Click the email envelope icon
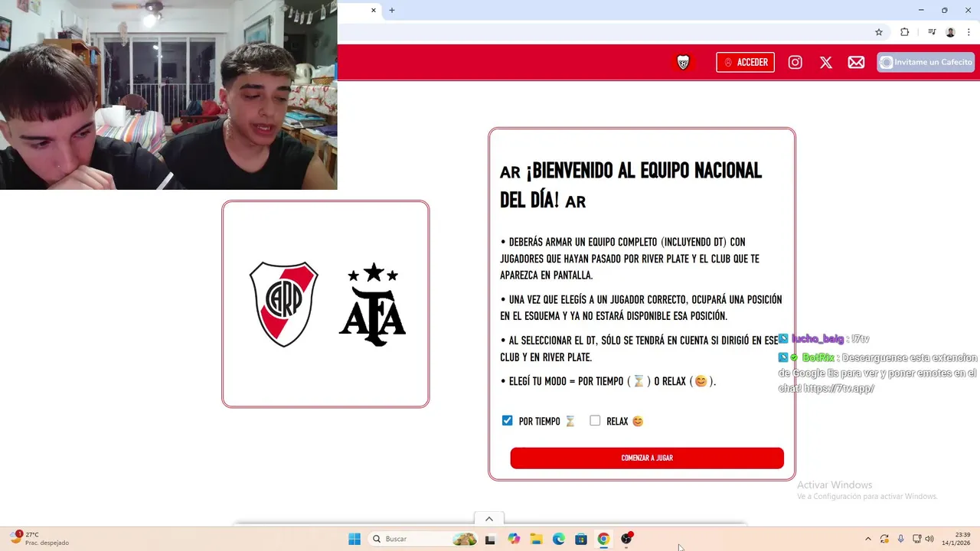980x551 pixels. (856, 63)
